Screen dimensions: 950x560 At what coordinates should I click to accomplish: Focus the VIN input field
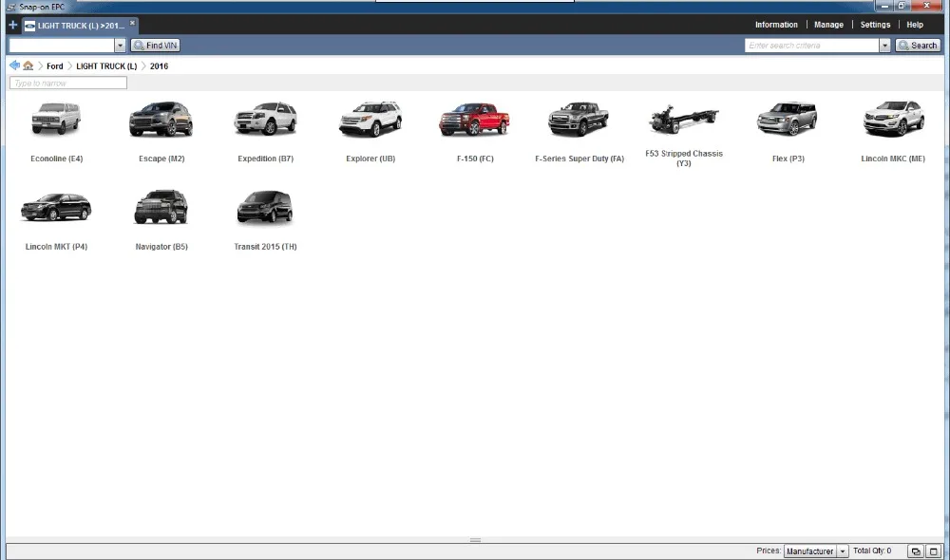coord(61,46)
